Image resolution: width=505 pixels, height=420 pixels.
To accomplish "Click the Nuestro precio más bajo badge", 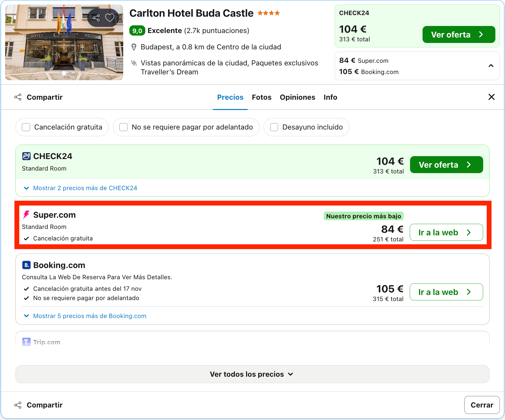I will [364, 216].
